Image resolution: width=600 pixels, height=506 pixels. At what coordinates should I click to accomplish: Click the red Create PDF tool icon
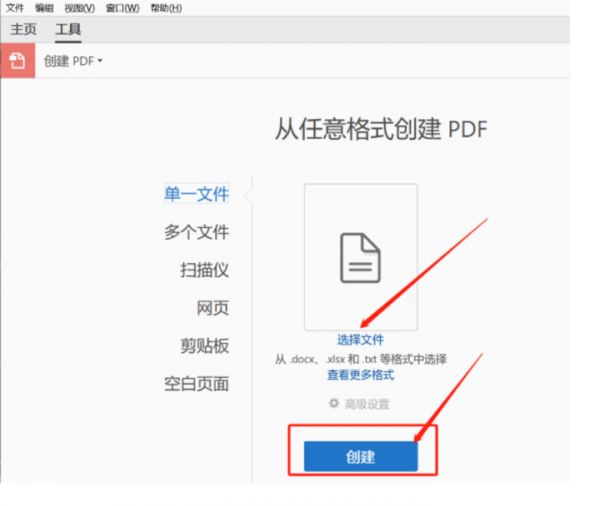pyautogui.click(x=18, y=60)
